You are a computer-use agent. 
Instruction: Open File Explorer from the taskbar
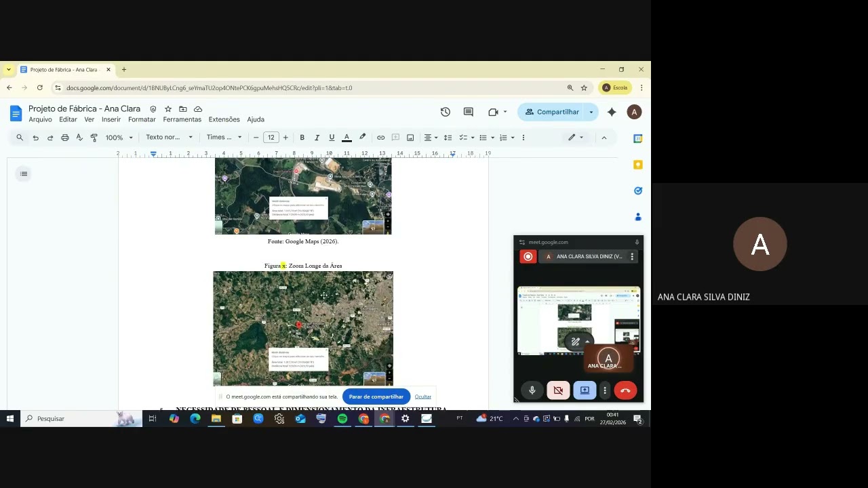[216, 419]
